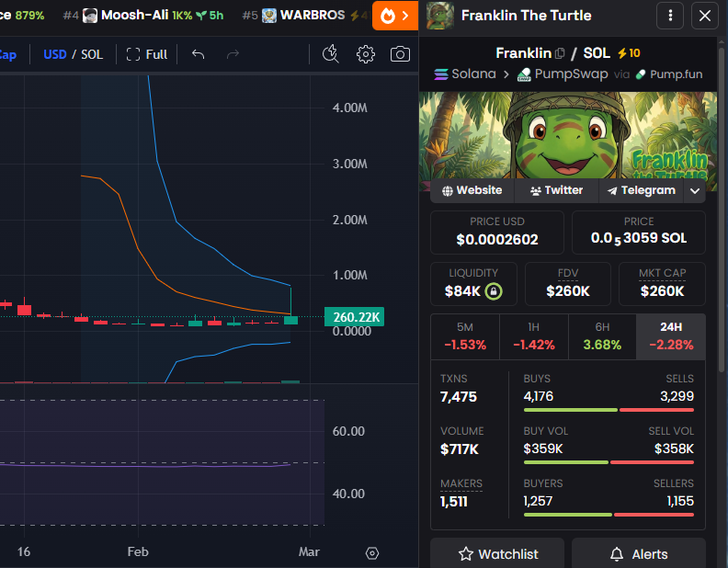The height and width of the screenshot is (568, 728).
Task: Click the Mar date on the time axis
Action: click(x=309, y=551)
